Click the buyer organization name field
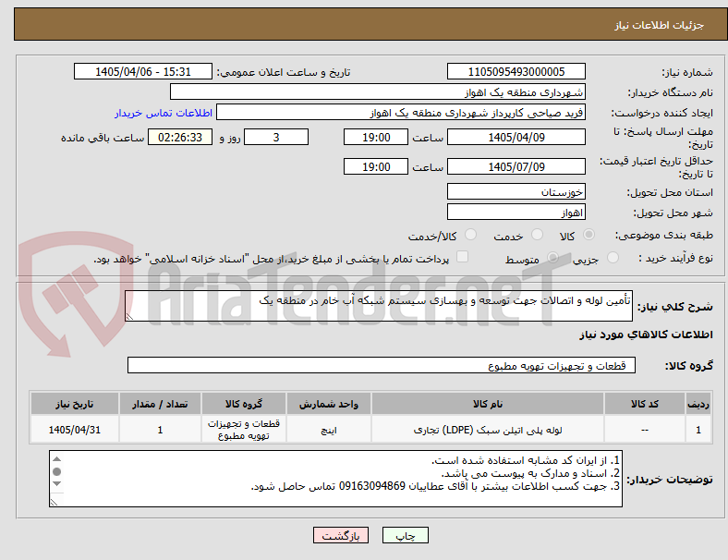Screen dimensions: 728x560 pos(378,91)
